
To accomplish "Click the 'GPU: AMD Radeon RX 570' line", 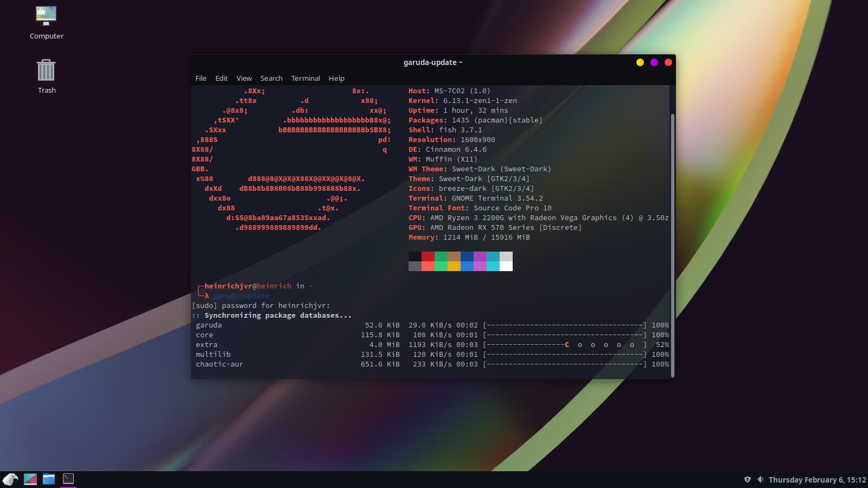I will [x=495, y=228].
